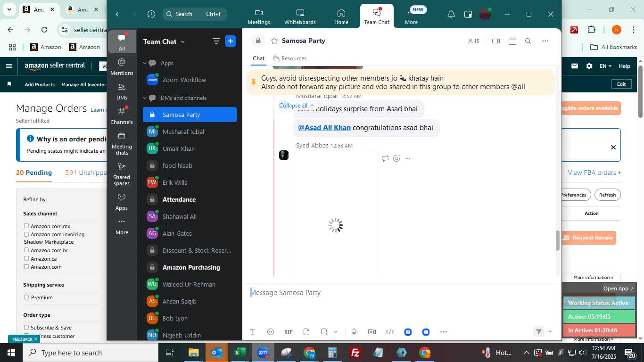Click the filter icon beside Team Chat
644x362 pixels.
coord(216,41)
